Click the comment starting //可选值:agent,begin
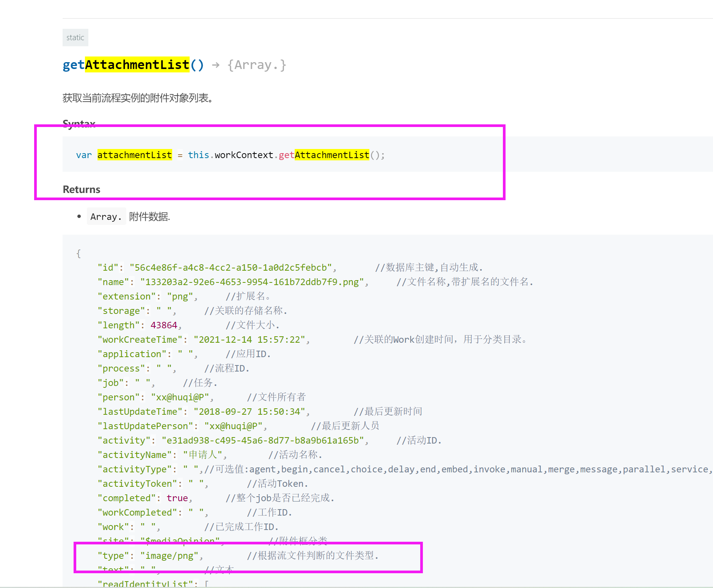 [459, 469]
